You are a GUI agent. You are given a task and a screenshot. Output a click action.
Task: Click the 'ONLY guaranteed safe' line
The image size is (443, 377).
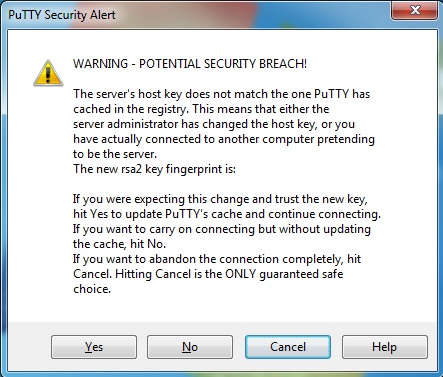coord(208,274)
